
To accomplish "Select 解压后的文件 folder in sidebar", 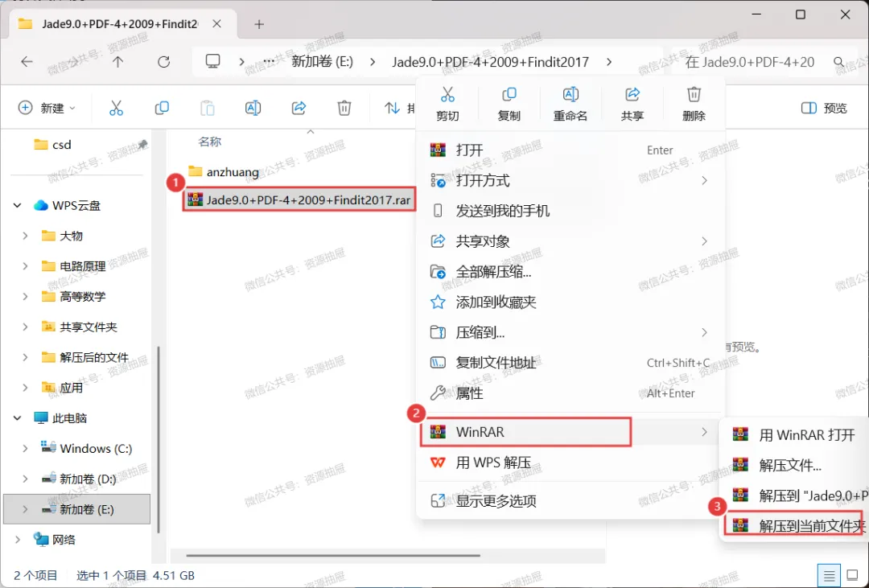I will click(85, 357).
